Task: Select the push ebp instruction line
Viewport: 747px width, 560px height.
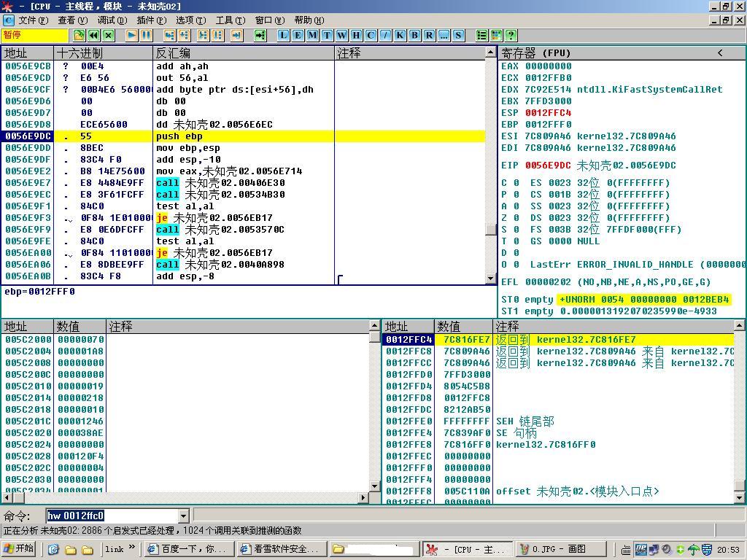Action: pyautogui.click(x=243, y=136)
